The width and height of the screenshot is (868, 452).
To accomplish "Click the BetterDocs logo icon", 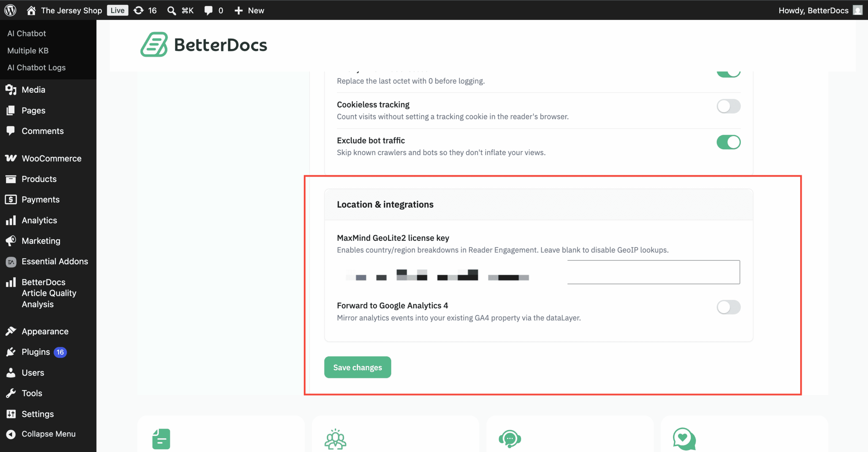I will (154, 44).
